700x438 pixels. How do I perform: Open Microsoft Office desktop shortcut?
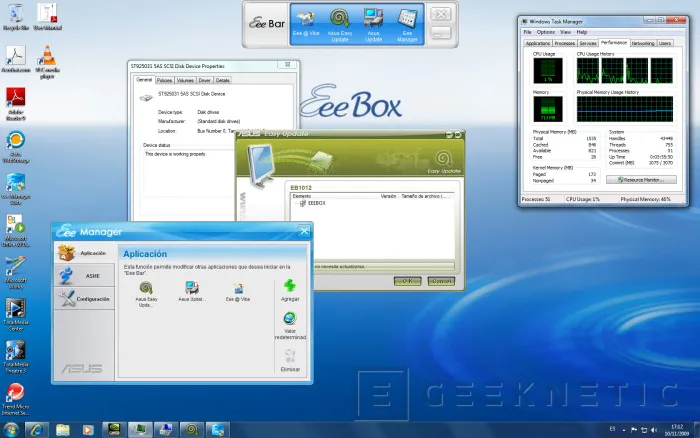pyautogui.click(x=16, y=230)
